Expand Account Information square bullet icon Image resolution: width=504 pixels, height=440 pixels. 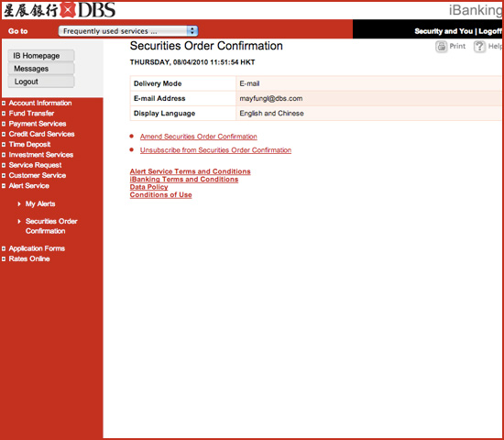[4, 104]
